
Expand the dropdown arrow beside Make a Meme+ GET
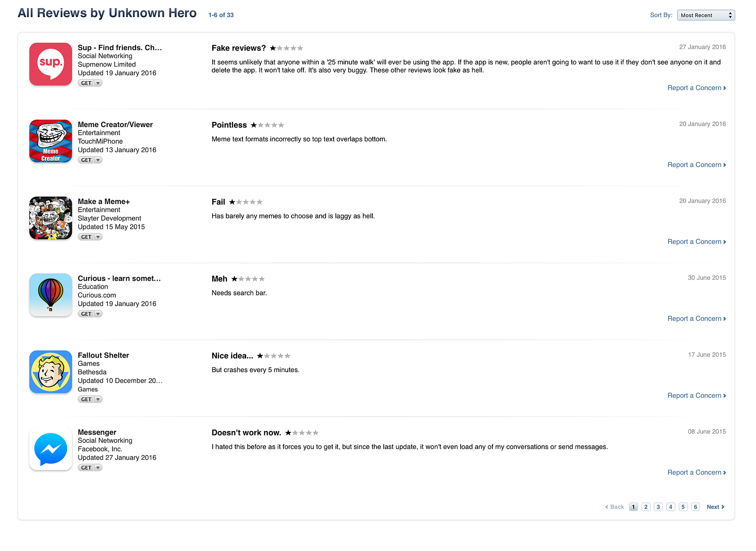(98, 237)
